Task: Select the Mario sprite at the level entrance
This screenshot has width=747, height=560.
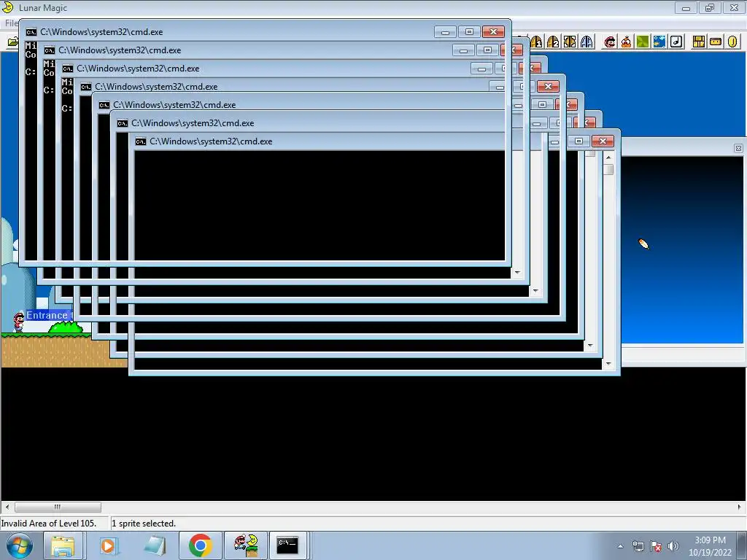Action: click(x=18, y=322)
